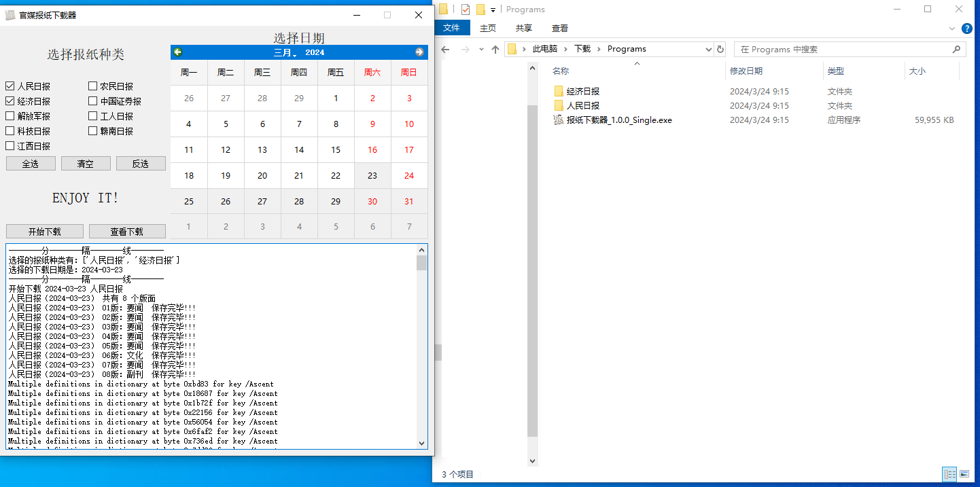Click the newspaper downloader app title icon
Viewport: 980px width, 487px height.
[x=10, y=15]
